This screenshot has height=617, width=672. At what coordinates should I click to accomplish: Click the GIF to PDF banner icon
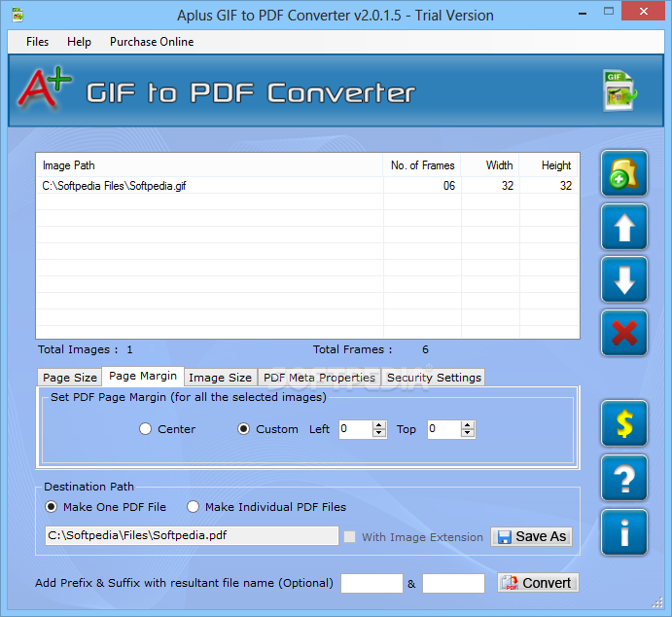(619, 91)
